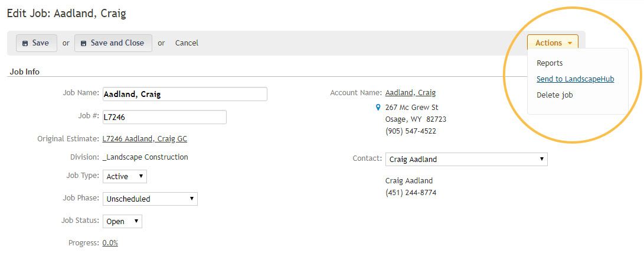Viewport: 644px width, 256px height.
Task: Select Delete job from Actions menu
Action: point(554,95)
